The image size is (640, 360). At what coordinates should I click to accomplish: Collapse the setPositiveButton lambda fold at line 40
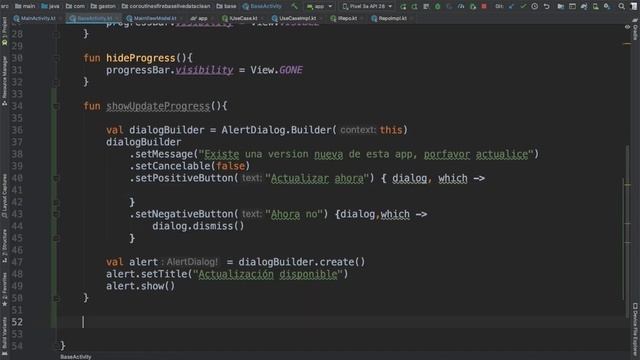coord(56,178)
